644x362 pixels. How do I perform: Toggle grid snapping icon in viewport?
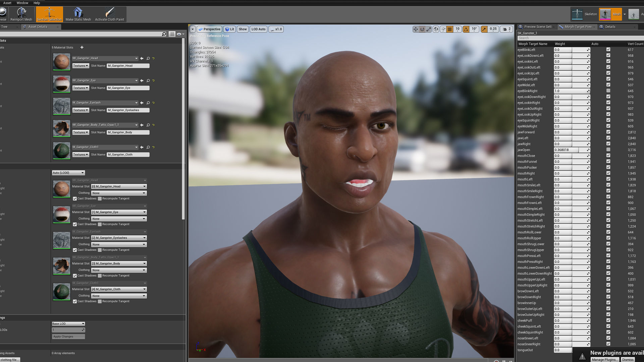[x=450, y=29]
